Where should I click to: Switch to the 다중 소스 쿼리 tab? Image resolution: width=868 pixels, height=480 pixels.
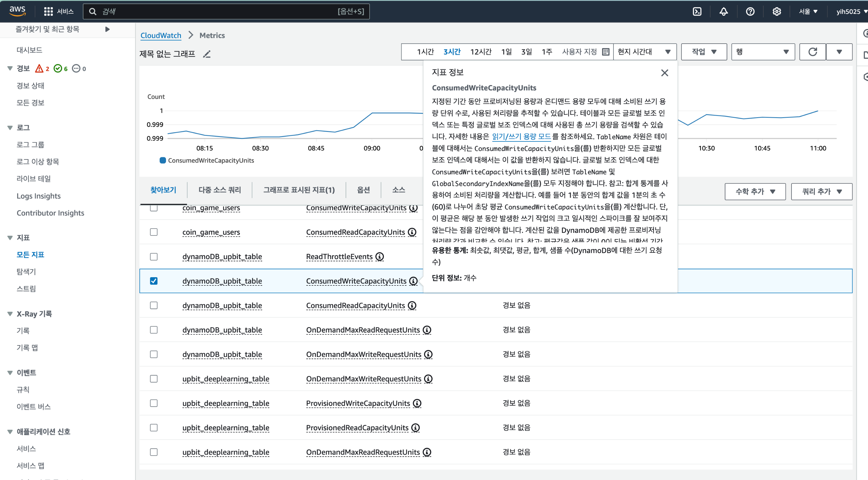tap(220, 190)
